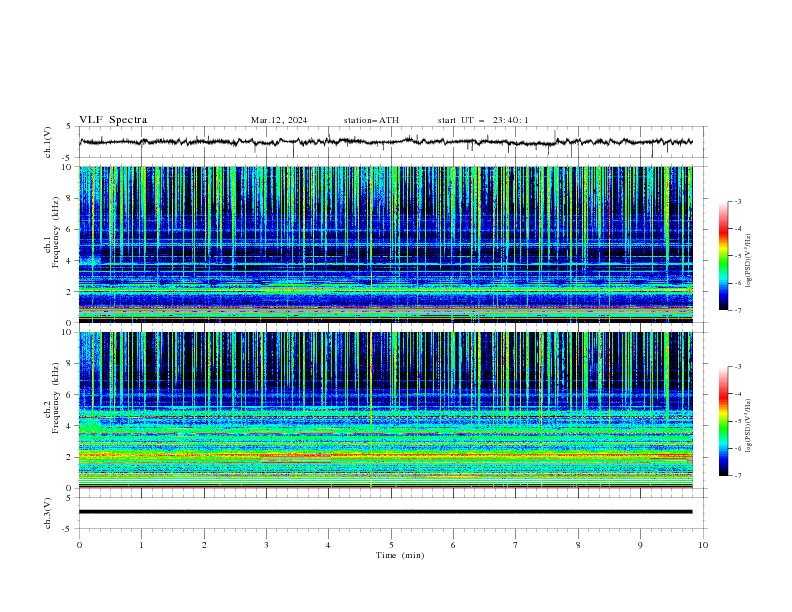Click time-axis tick label "9"
This screenshot has width=792, height=612.
point(640,545)
